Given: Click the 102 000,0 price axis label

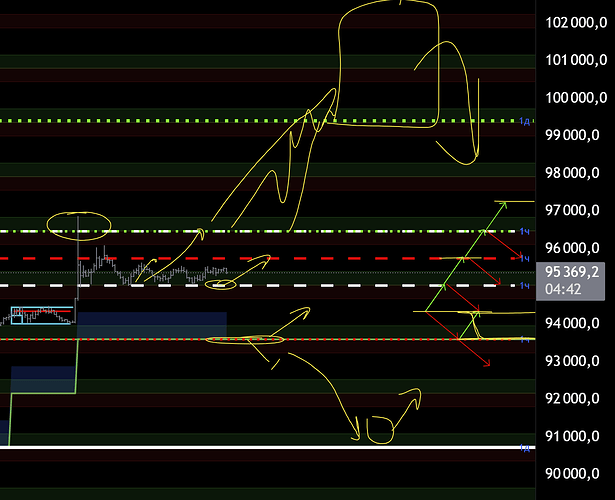Looking at the screenshot, I should click(574, 22).
